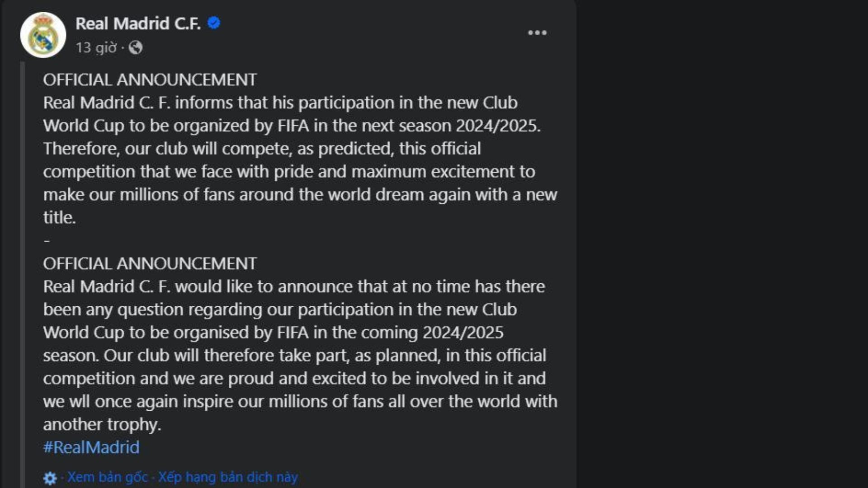Click the first OFFICIAL ANNOUNCEMENT heading

pos(150,80)
